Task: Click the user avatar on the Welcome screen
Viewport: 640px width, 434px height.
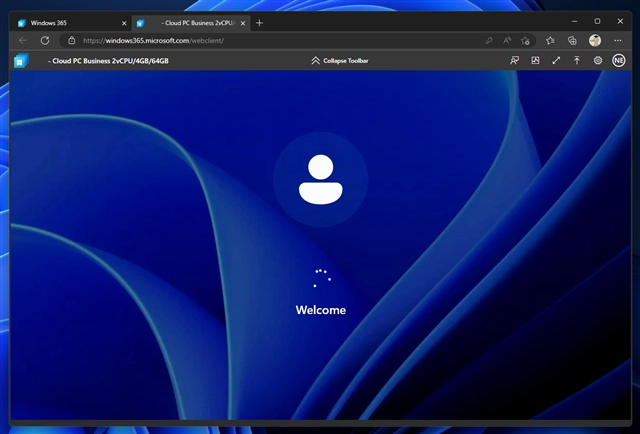Action: click(x=320, y=179)
